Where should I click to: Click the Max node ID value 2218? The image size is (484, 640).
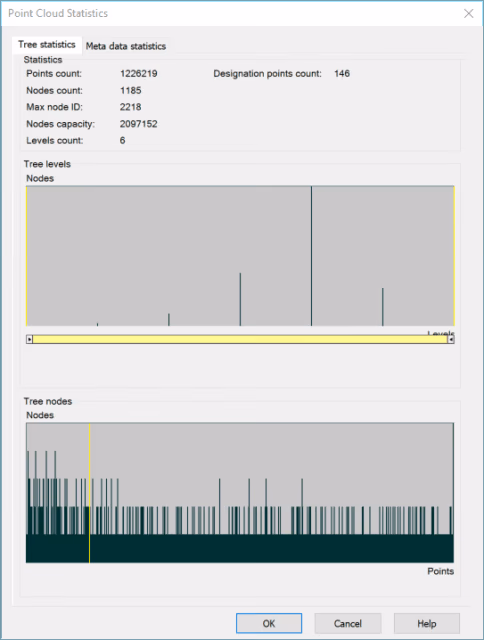pos(131,107)
